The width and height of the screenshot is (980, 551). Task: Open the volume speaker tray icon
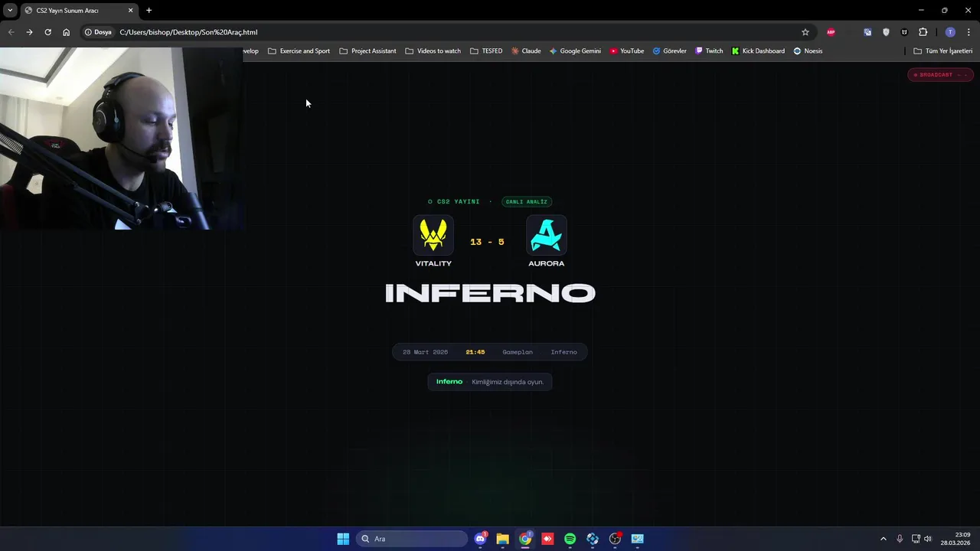(x=928, y=539)
